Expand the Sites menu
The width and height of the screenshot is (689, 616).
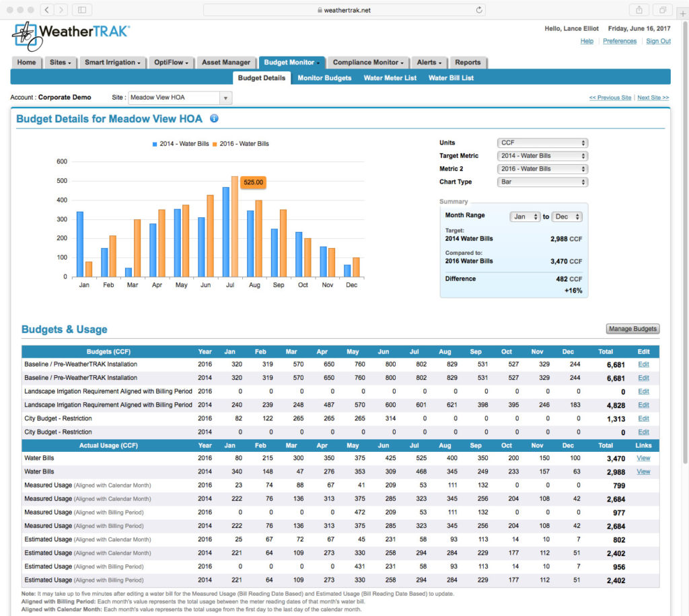click(60, 63)
